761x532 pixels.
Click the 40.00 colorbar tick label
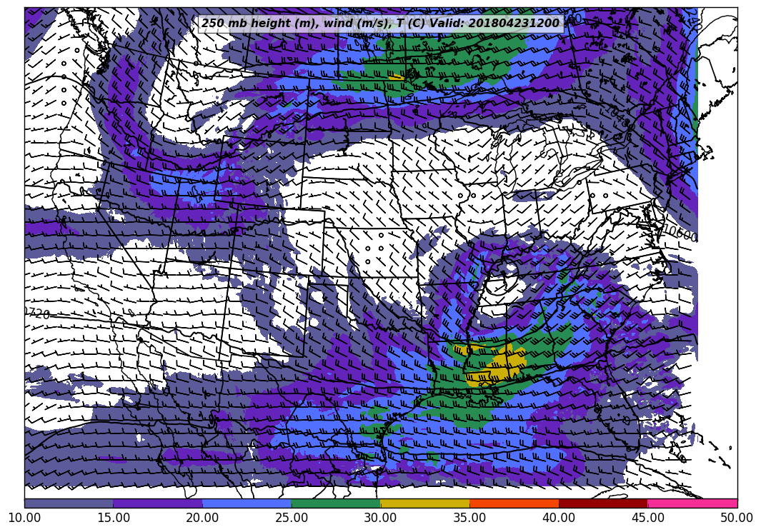[x=559, y=518]
